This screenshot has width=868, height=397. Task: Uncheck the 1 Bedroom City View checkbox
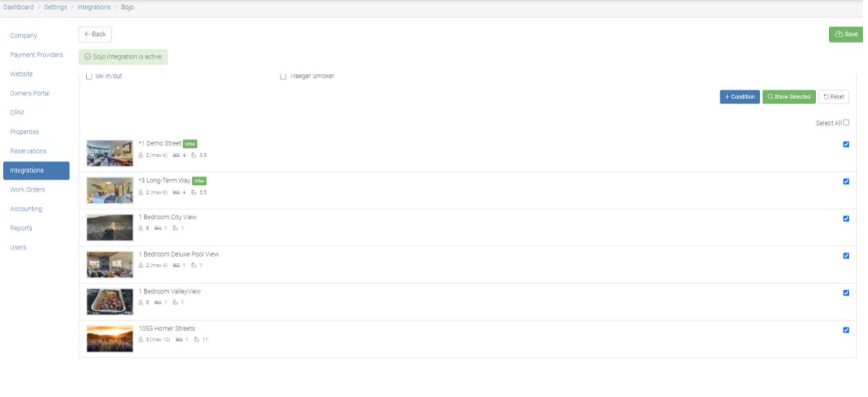point(846,219)
